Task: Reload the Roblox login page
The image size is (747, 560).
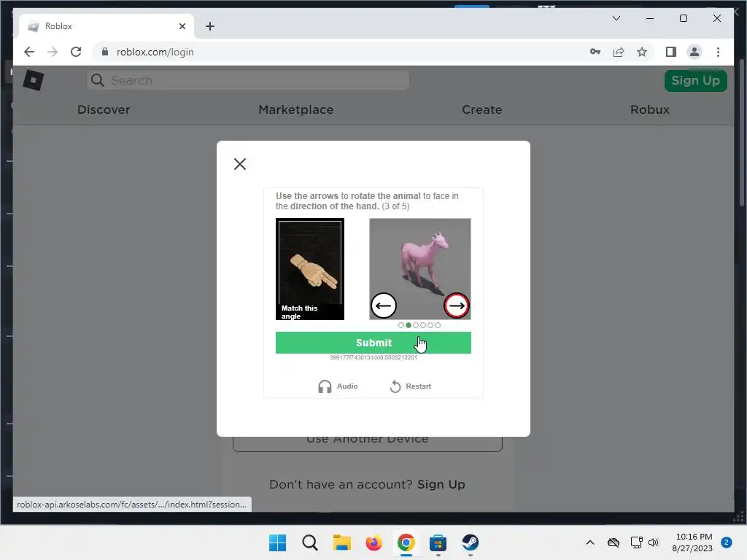Action: tap(76, 52)
